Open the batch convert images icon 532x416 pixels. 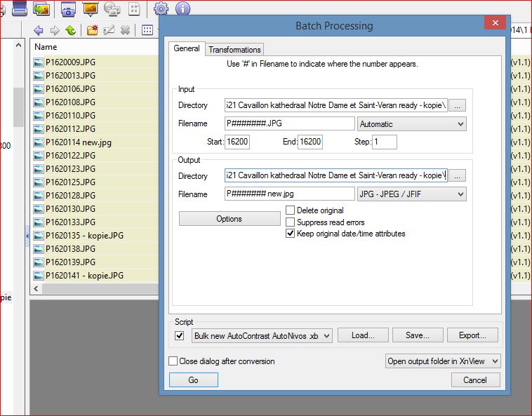tap(42, 9)
